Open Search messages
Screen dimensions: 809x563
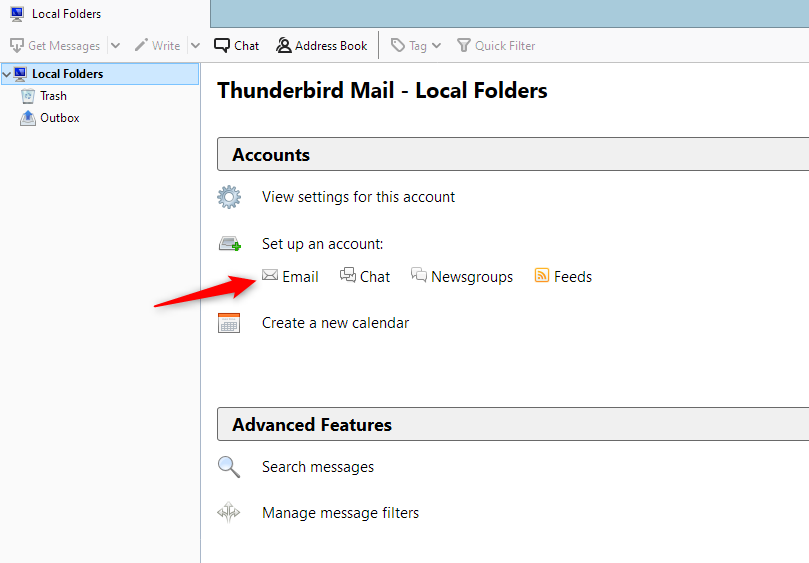click(318, 467)
